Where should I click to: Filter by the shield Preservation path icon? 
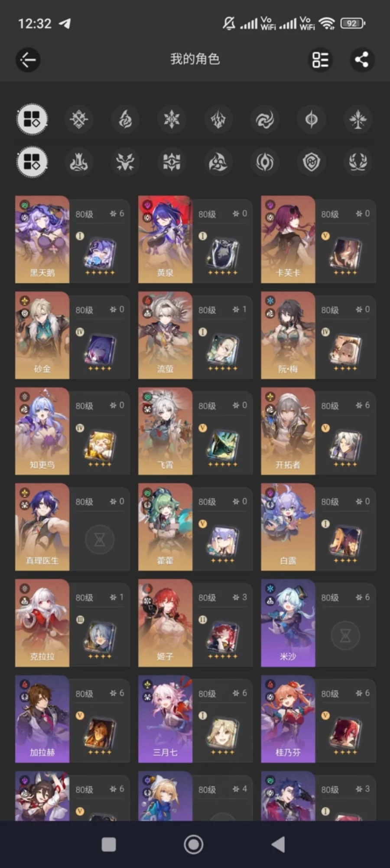point(311,162)
